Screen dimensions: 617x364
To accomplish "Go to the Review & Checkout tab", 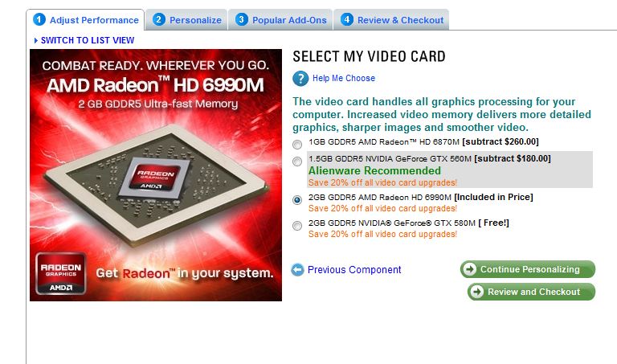I will coord(391,20).
